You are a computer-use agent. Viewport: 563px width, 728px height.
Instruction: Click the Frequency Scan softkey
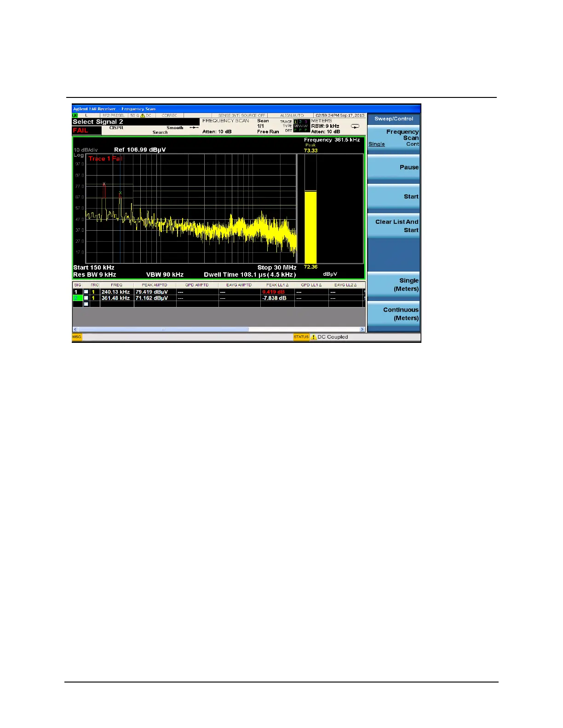coord(394,137)
